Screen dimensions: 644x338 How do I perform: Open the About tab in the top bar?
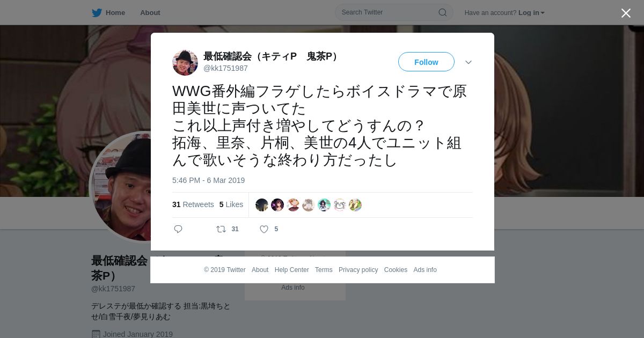pyautogui.click(x=150, y=12)
